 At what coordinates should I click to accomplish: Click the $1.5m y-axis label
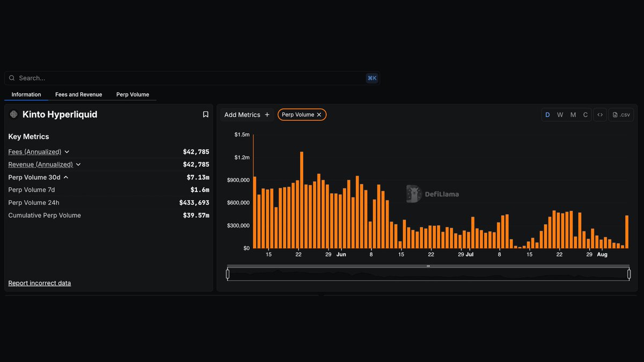pyautogui.click(x=242, y=135)
